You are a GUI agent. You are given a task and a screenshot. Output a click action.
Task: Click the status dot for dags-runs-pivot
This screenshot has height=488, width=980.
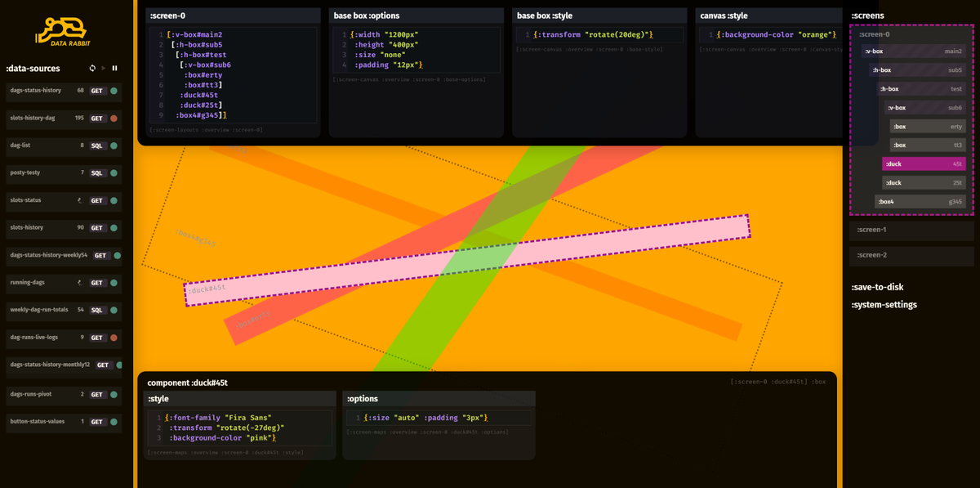click(x=114, y=394)
